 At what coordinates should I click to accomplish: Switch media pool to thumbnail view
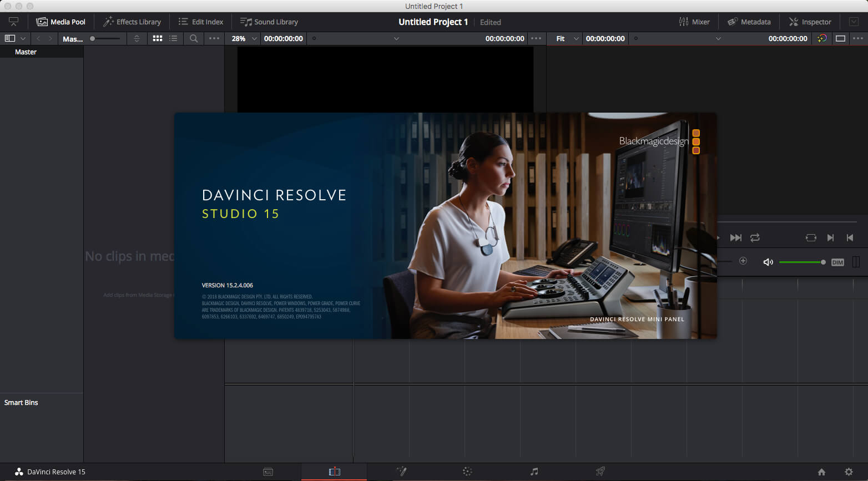click(158, 39)
